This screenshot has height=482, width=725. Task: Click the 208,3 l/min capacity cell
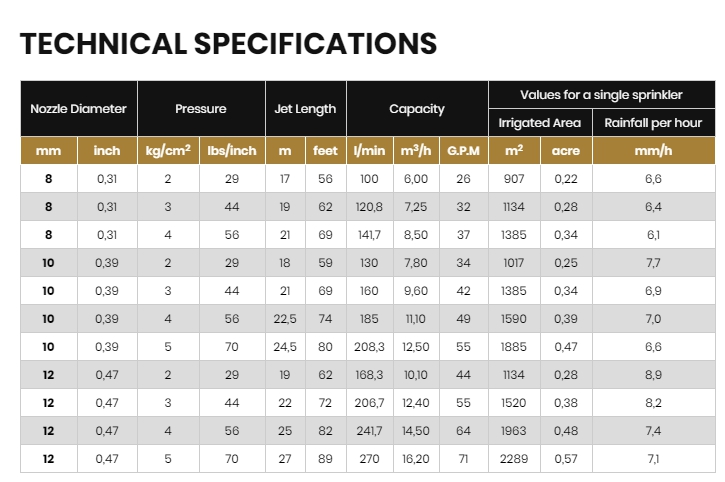pyautogui.click(x=369, y=347)
